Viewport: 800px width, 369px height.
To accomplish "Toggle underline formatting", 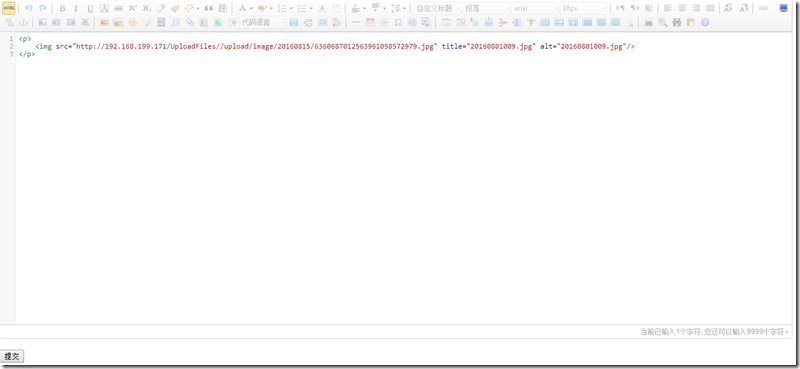I will click(90, 8).
